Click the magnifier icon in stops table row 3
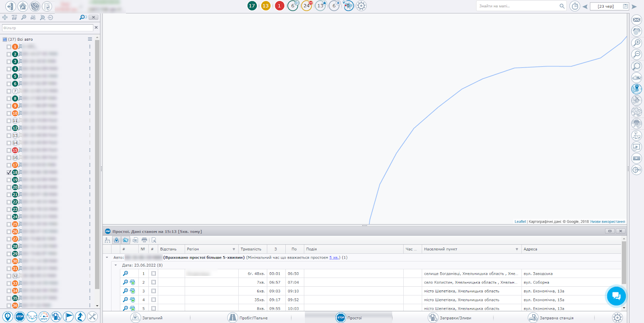 126,291
